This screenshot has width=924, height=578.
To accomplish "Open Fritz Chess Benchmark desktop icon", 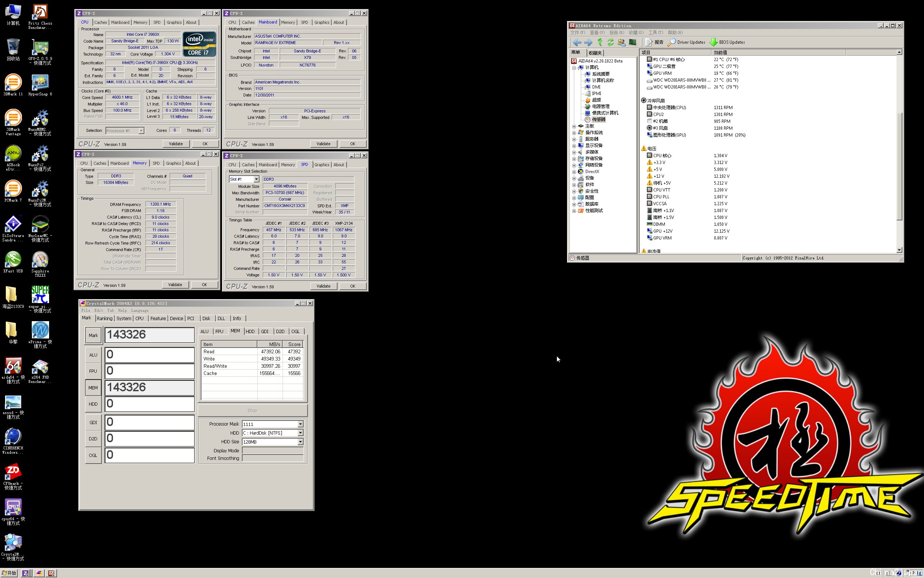I will coord(40,17).
